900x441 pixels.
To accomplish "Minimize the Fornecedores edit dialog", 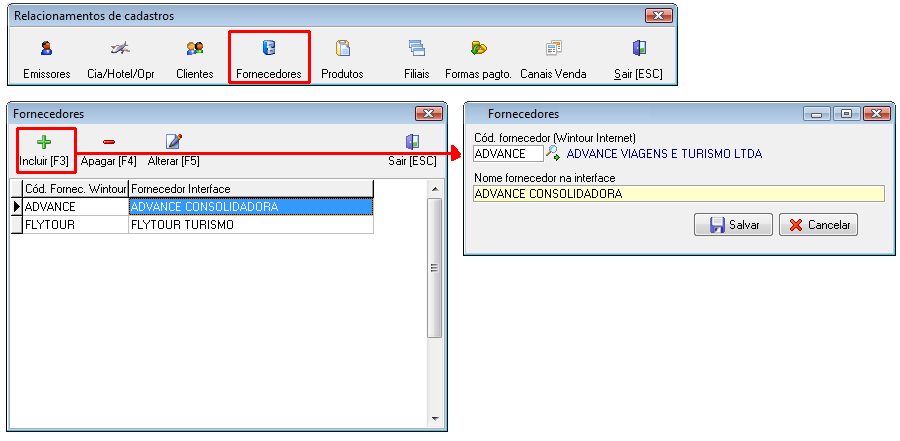I will click(x=817, y=114).
